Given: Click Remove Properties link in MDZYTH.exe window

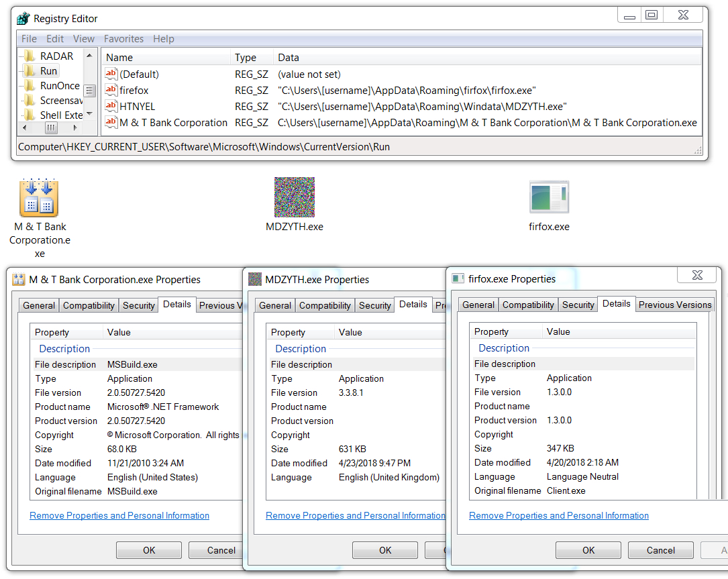Looking at the screenshot, I should pyautogui.click(x=355, y=515).
